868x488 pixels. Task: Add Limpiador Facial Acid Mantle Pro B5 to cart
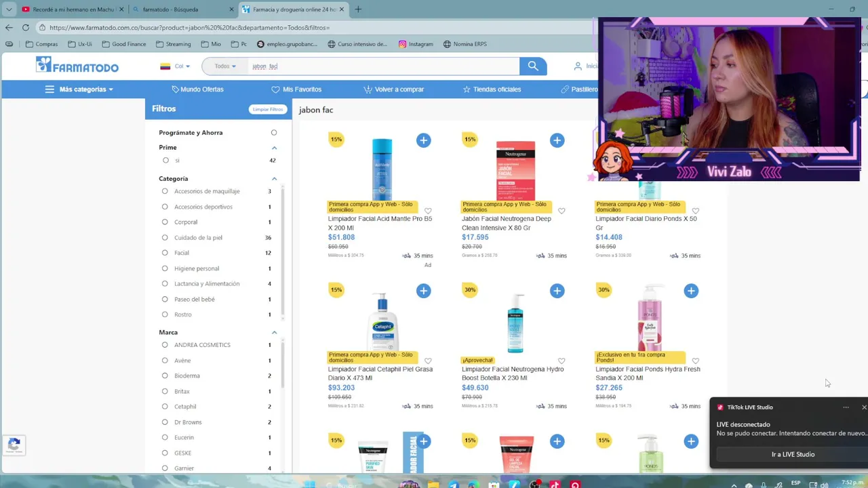[423, 140]
